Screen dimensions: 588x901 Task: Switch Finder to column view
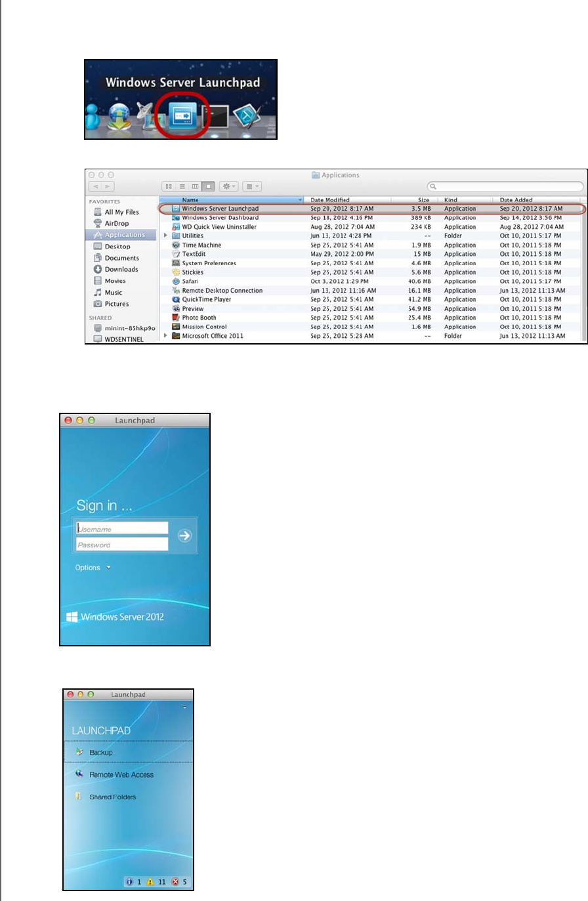pyautogui.click(x=194, y=187)
